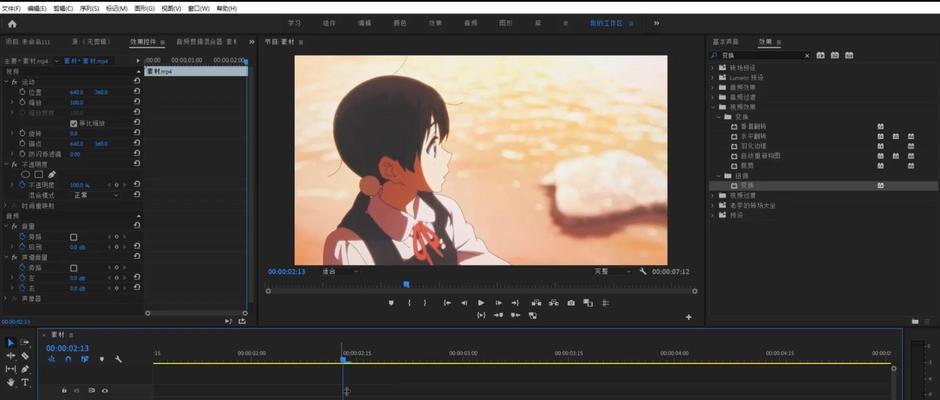Check the 旁路 checkbox under 音量
This screenshot has width=940, height=400.
(74, 237)
